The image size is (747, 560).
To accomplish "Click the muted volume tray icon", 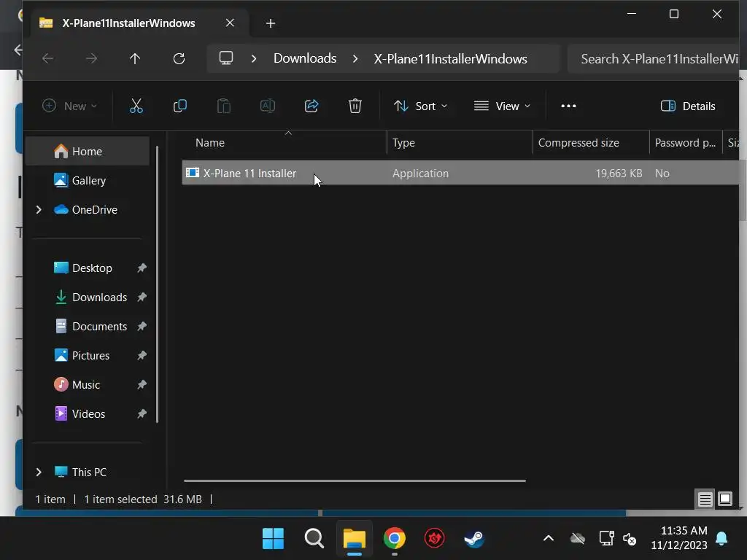I will (x=630, y=539).
